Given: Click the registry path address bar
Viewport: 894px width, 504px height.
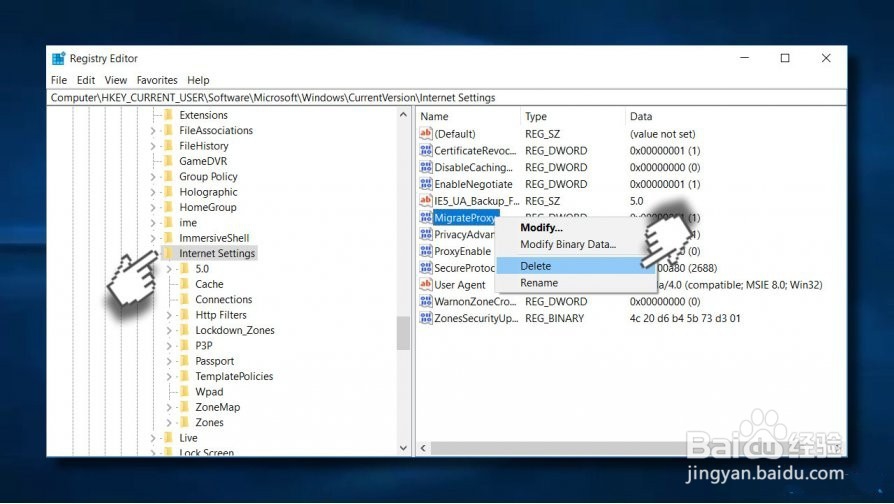Looking at the screenshot, I should 446,97.
